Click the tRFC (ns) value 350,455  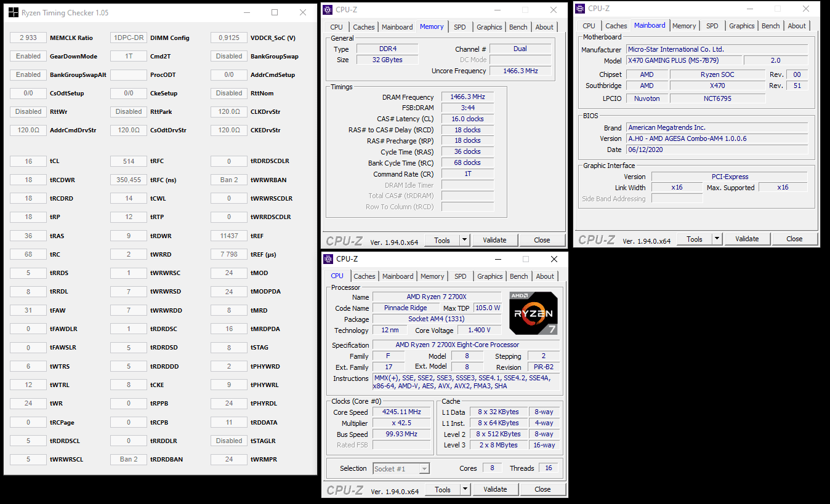129,180
